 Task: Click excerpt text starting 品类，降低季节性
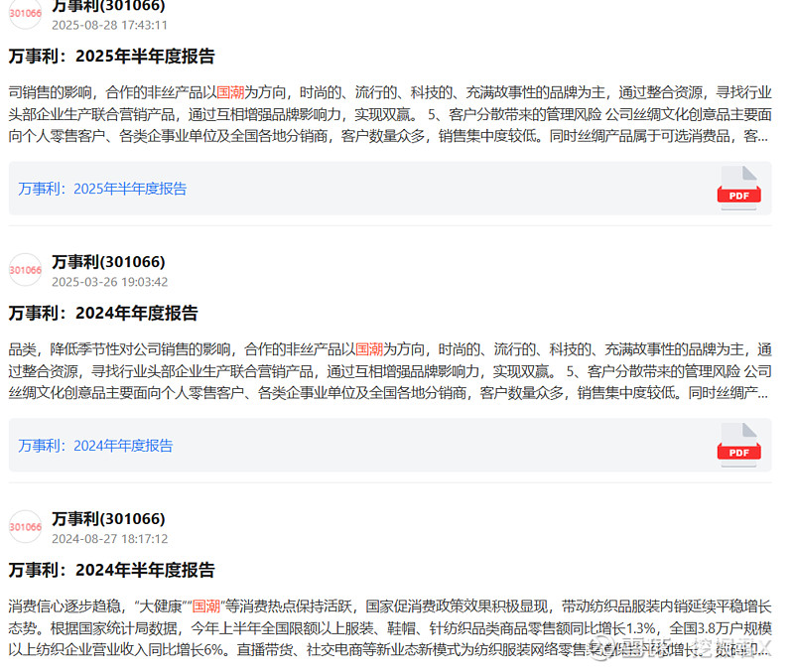pyautogui.click(x=390, y=370)
